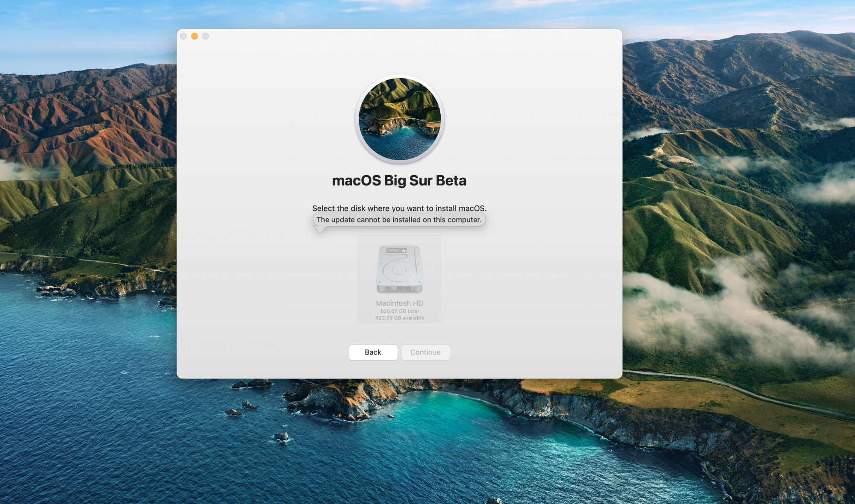
Task: Click the 'update cannot be installed' tooltip
Action: coord(399,220)
